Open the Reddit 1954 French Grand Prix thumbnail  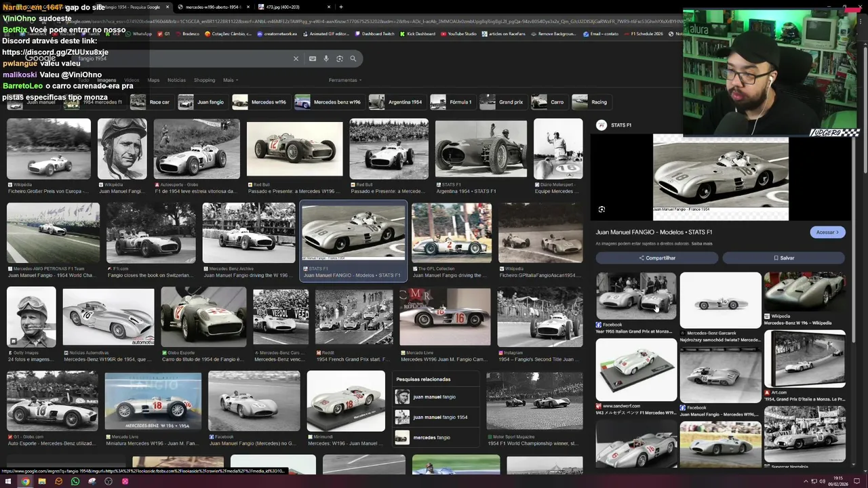pos(354,317)
